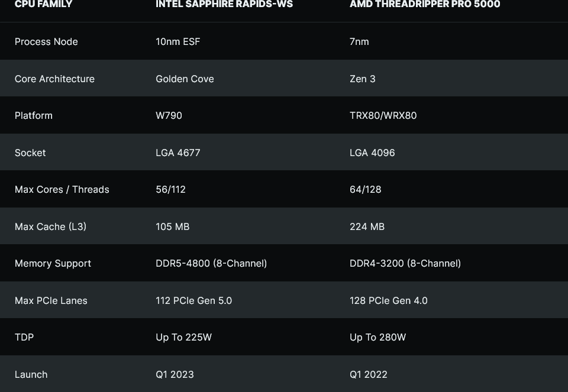This screenshot has width=568, height=392.
Task: Click the 10nm ESF cell
Action: 177,41
